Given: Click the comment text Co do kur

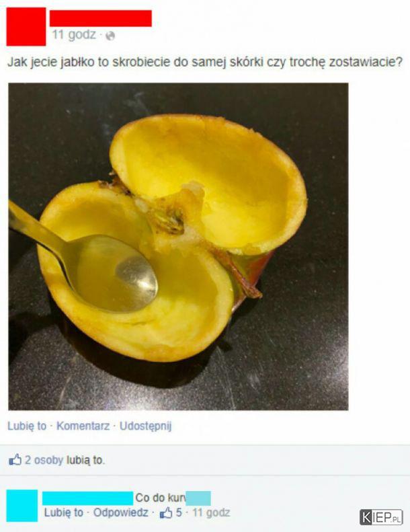Looking at the screenshot, I should pos(161,498).
